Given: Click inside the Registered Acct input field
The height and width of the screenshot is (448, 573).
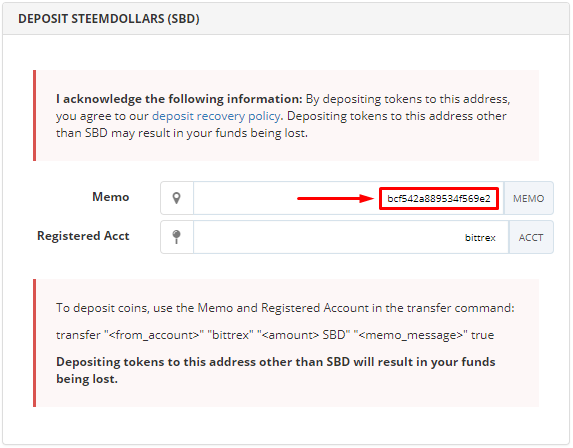Looking at the screenshot, I should point(351,237).
